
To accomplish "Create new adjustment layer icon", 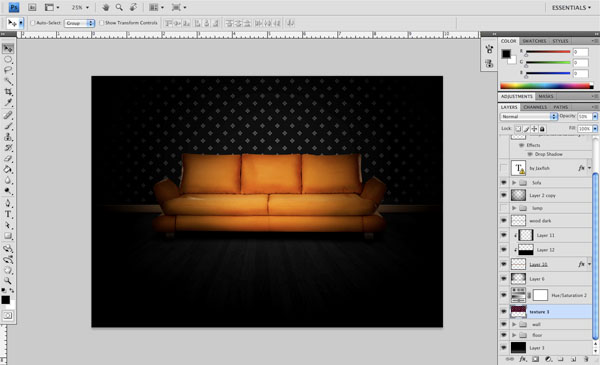I will 548,359.
